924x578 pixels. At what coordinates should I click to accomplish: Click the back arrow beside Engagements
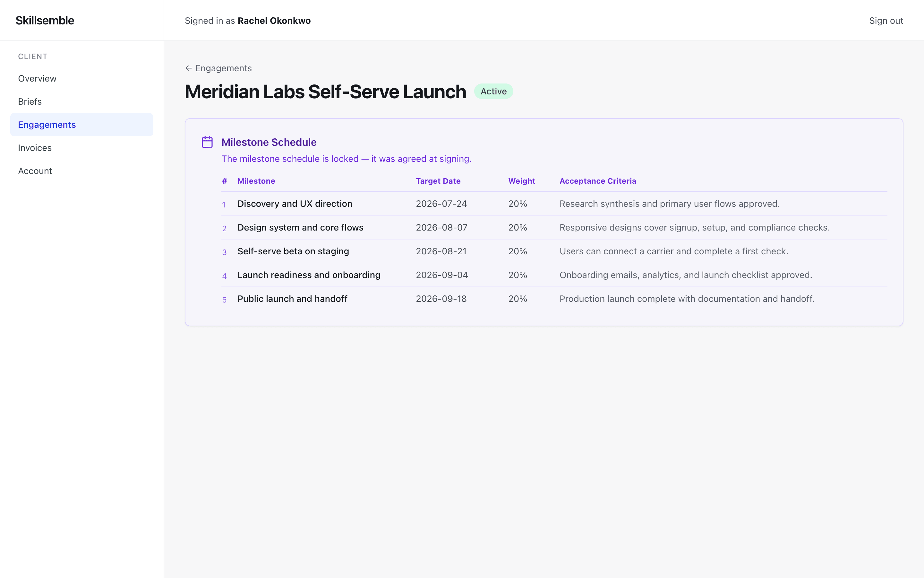click(x=189, y=68)
